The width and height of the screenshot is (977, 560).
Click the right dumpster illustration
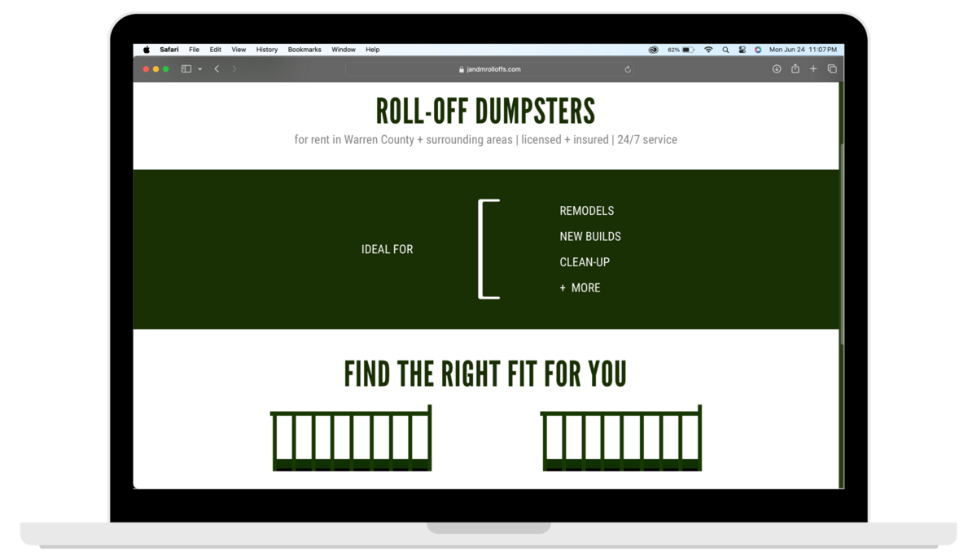[x=621, y=438]
